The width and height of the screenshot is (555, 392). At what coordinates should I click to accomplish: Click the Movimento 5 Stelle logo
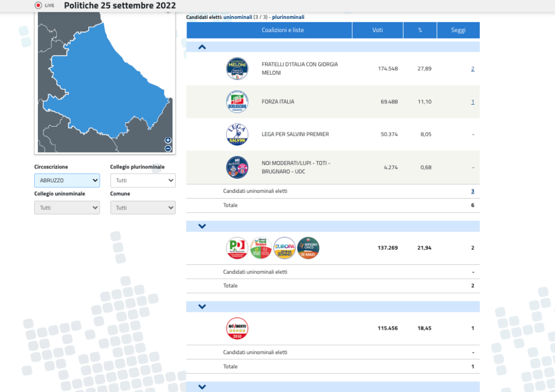(237, 328)
